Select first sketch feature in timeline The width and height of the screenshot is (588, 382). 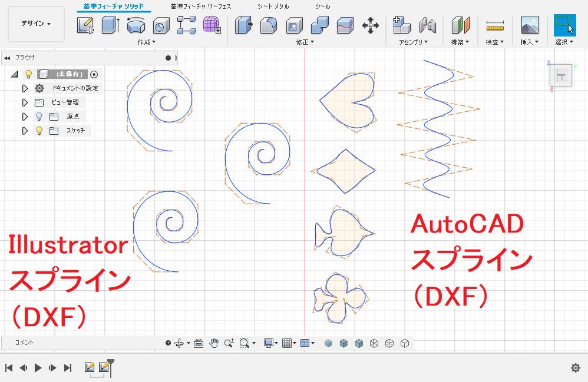(90, 367)
